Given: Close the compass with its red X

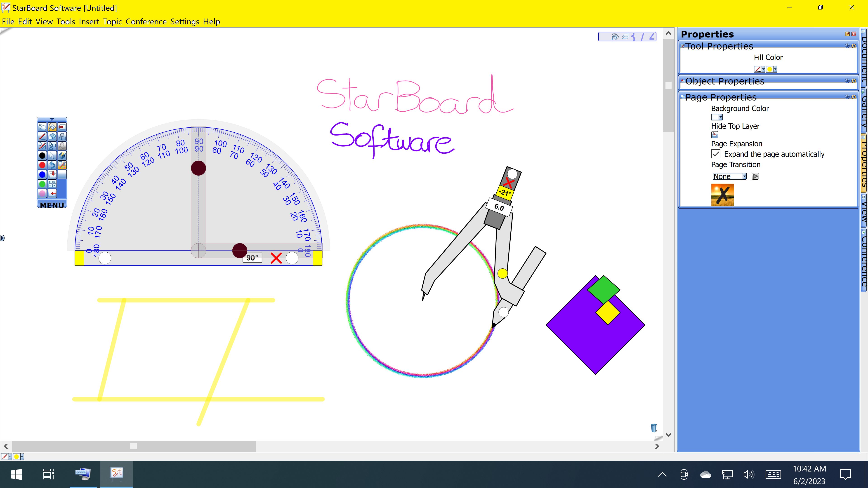Looking at the screenshot, I should pos(509,183).
